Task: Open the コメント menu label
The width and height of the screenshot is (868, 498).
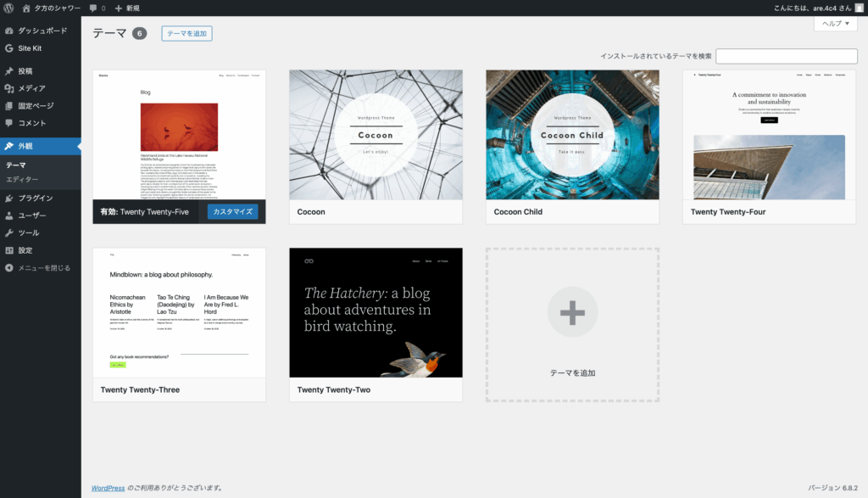Action: pyautogui.click(x=32, y=123)
